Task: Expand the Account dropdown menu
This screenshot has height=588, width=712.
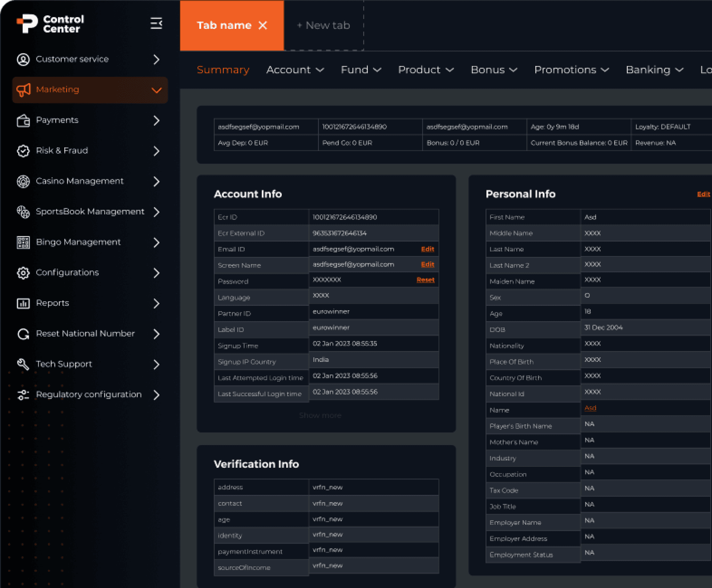Action: pos(295,70)
